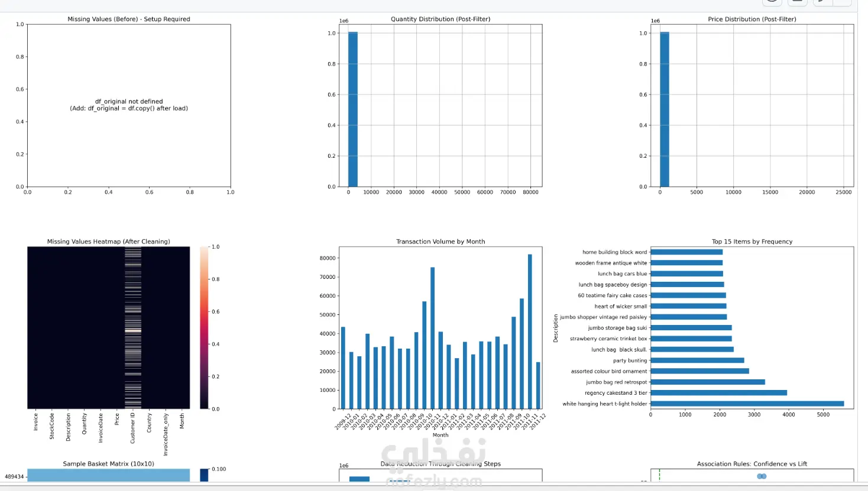The height and width of the screenshot is (491, 868).
Task: Click the third cropped split button at top
Action: point(823,3)
